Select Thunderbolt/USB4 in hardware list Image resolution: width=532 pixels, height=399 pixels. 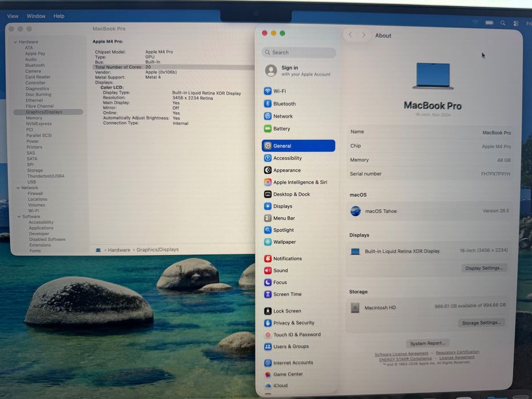point(46,176)
